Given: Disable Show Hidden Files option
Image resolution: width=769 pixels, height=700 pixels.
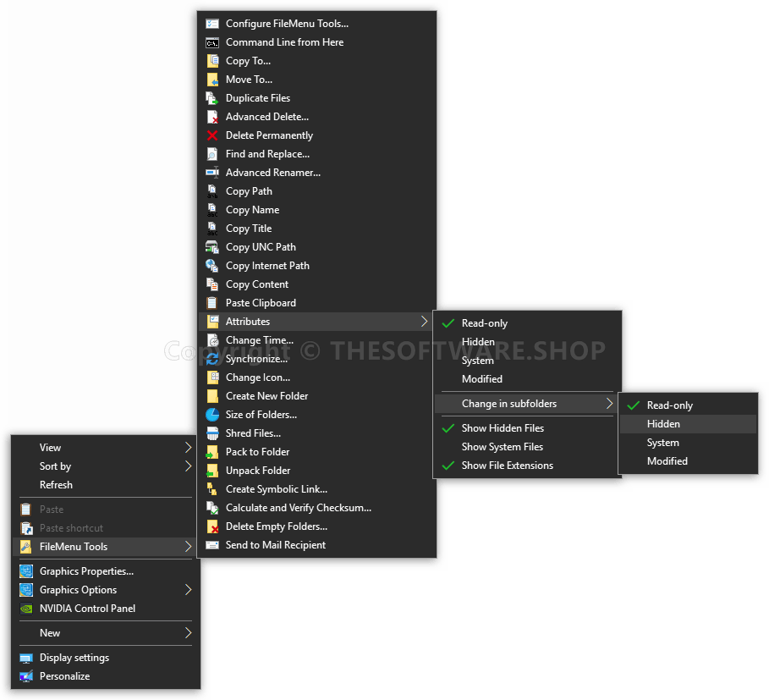Looking at the screenshot, I should tap(527, 428).
